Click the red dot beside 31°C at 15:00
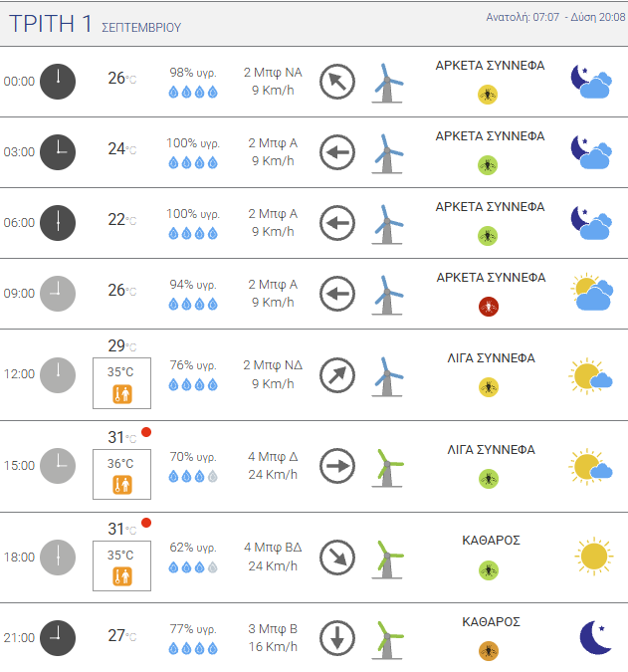This screenshot has width=628, height=672. tap(146, 432)
